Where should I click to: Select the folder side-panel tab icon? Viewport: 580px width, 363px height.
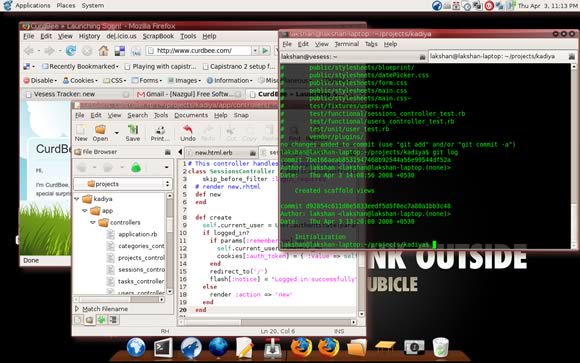90,320
